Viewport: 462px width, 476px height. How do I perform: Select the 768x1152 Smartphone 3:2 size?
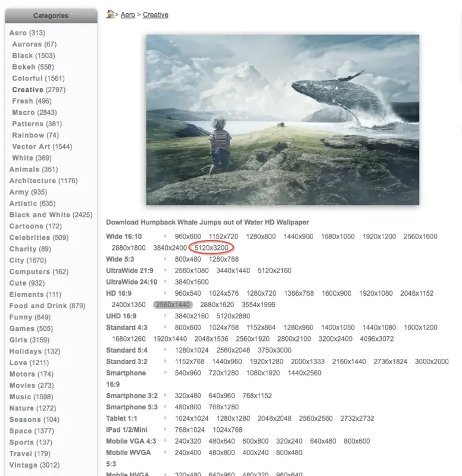pos(257,396)
